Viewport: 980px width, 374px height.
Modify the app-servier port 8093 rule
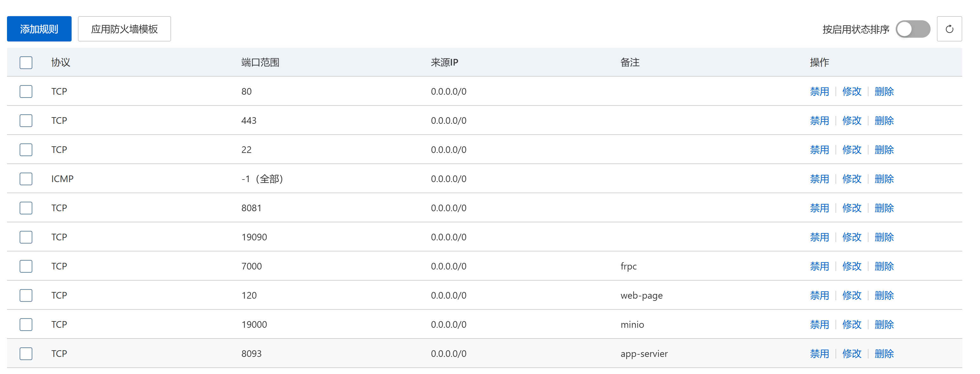click(x=851, y=353)
